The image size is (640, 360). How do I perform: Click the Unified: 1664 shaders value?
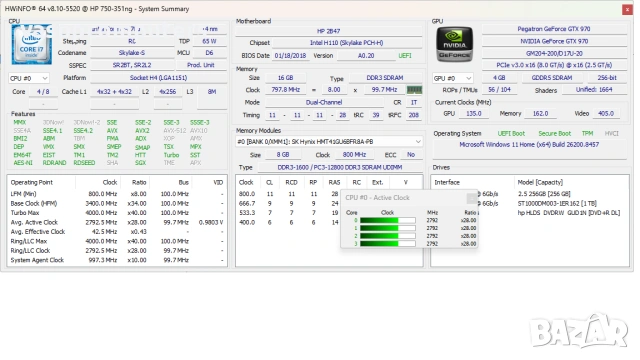point(594,90)
